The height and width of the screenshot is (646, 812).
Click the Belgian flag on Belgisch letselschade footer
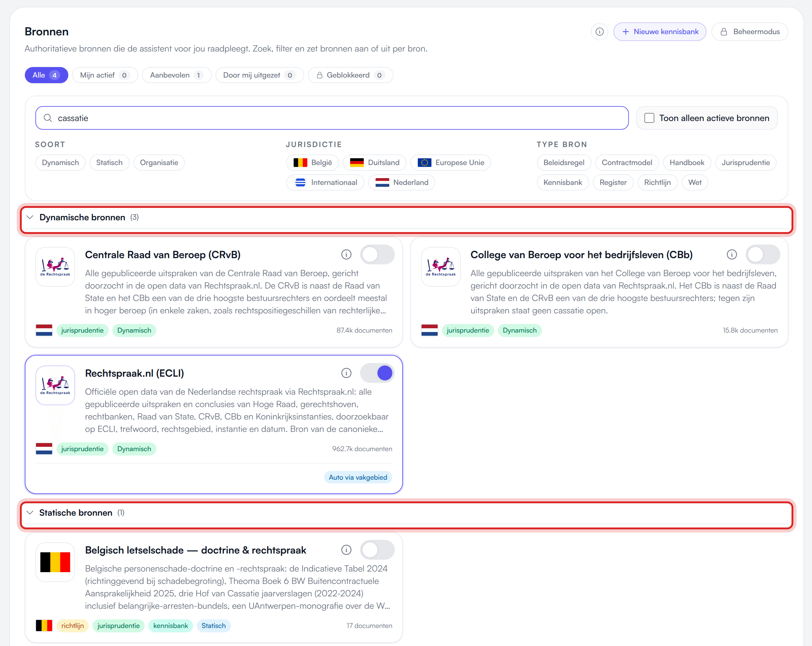(x=44, y=626)
